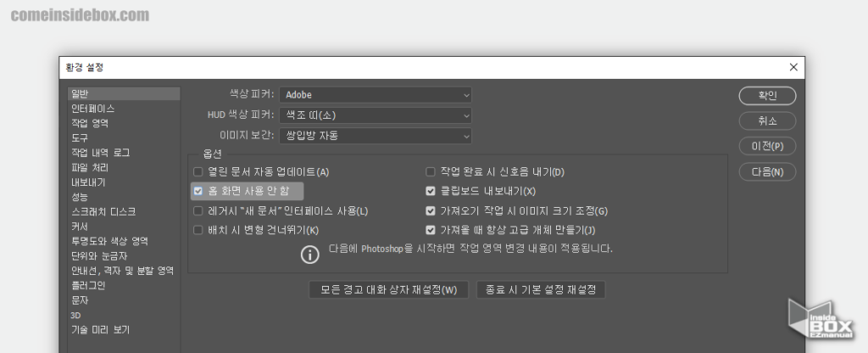Go to next page with 다음 button
Viewport: 868px width, 353px height.
click(x=767, y=171)
